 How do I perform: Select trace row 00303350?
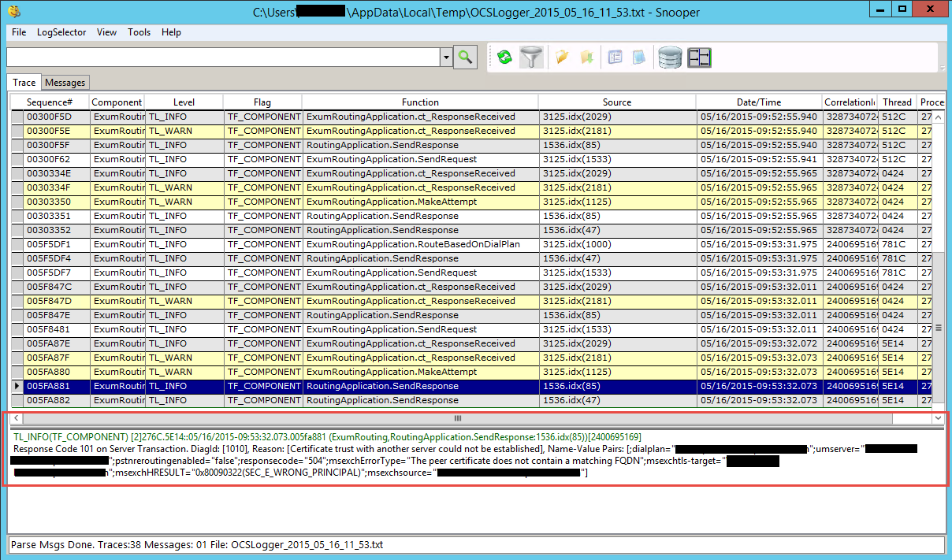pos(471,202)
